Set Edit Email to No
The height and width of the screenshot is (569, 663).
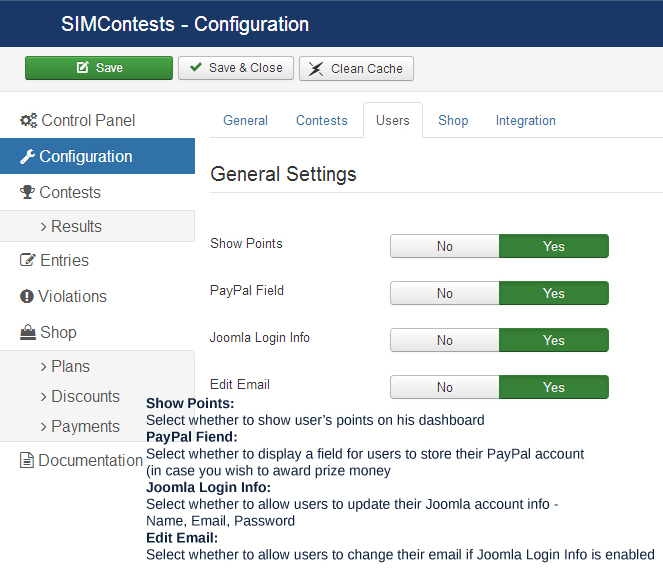pyautogui.click(x=445, y=387)
